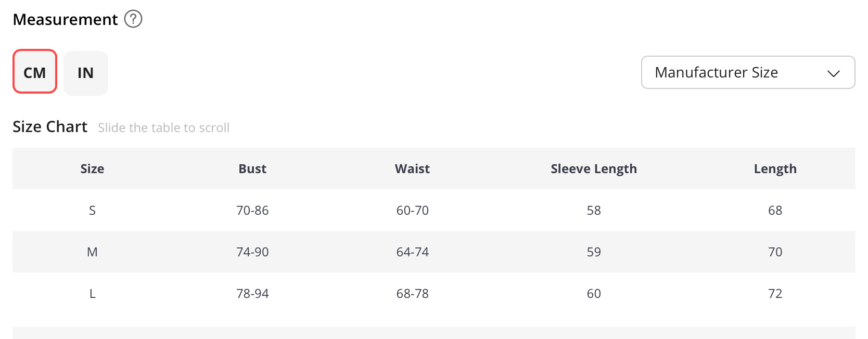Viewport: 868px width, 339px height.
Task: Click the Waist column header
Action: point(412,169)
